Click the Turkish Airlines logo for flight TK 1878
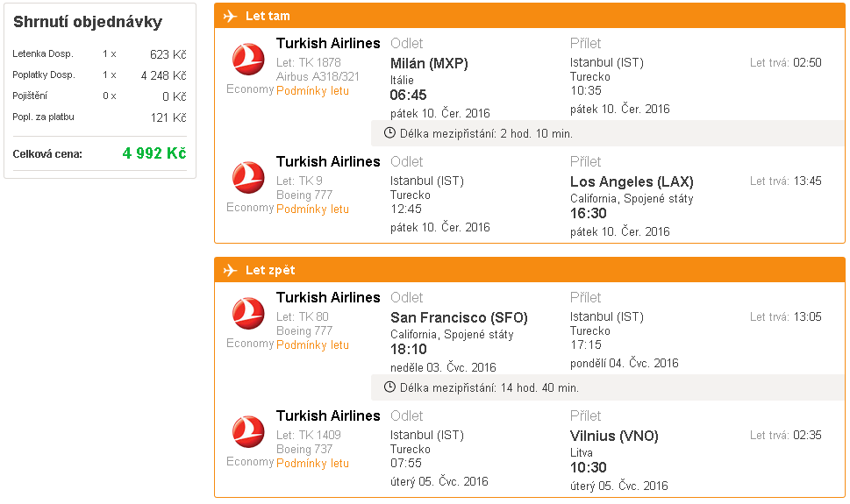The width and height of the screenshot is (850, 504). tap(248, 60)
